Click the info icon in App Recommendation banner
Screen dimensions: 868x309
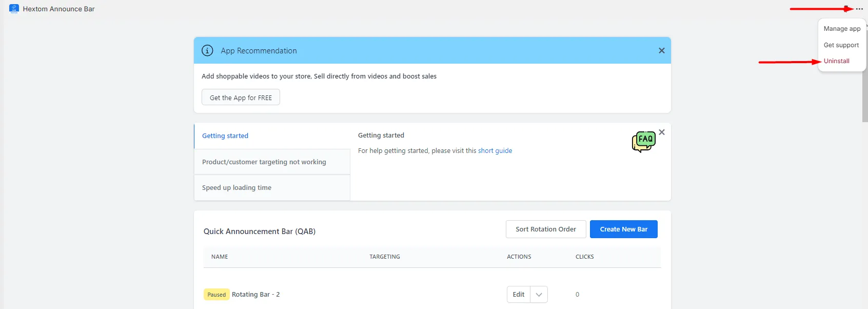point(207,50)
